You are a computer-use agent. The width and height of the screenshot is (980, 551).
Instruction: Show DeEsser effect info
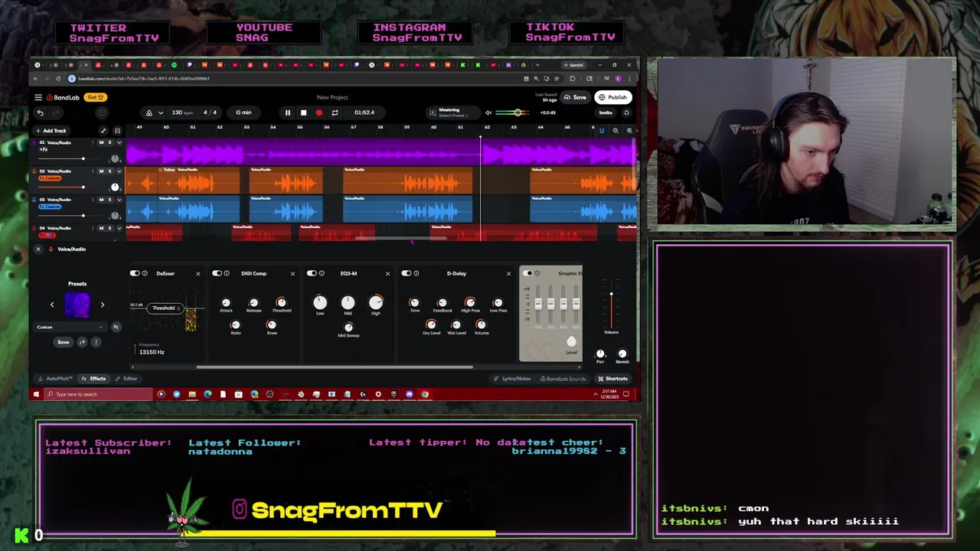click(x=145, y=273)
